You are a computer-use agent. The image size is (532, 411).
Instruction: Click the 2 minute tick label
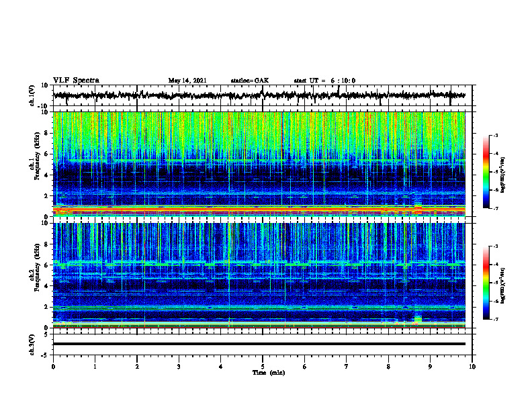pos(137,367)
